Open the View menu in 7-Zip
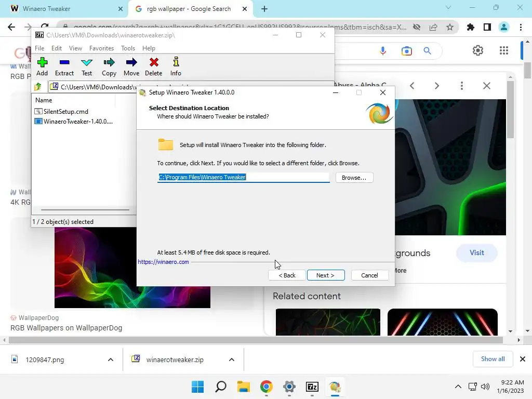The image size is (532, 399). [x=75, y=48]
